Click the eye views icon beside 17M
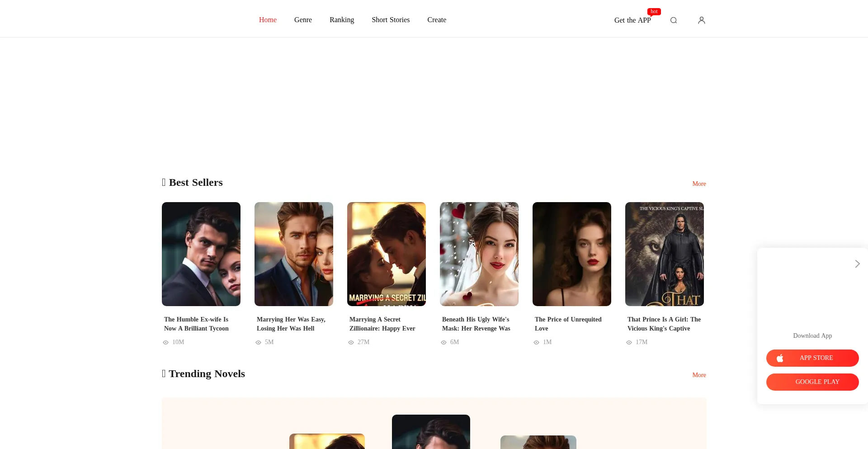Viewport: 868px width, 449px height. tap(629, 343)
